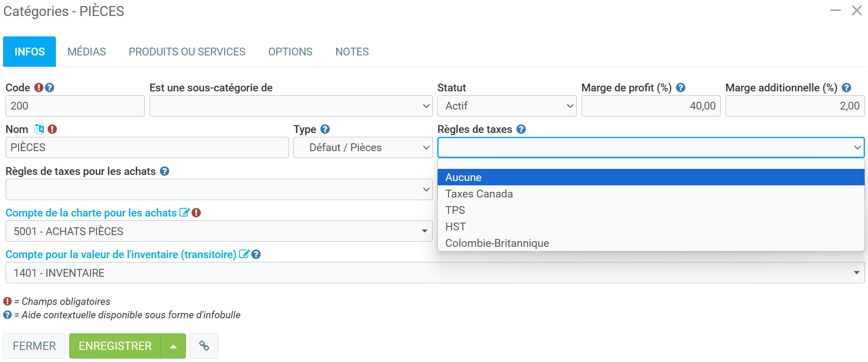This screenshot has height=362, width=868.
Task: Click the help icon next to Type
Action: pos(325,129)
